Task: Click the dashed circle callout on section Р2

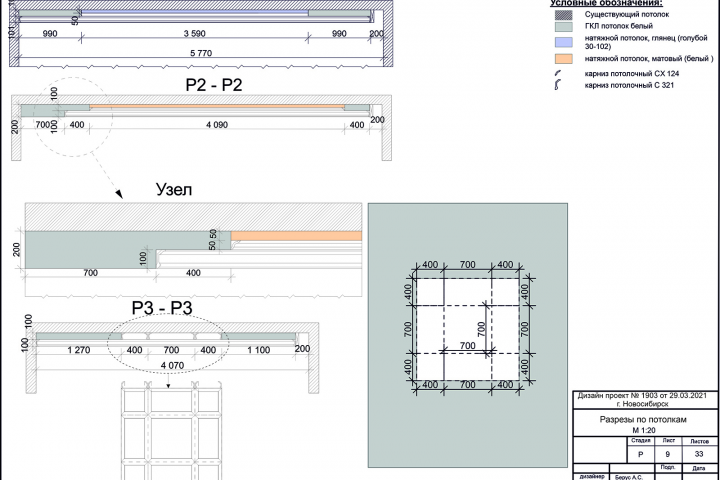Action: tap(73, 117)
